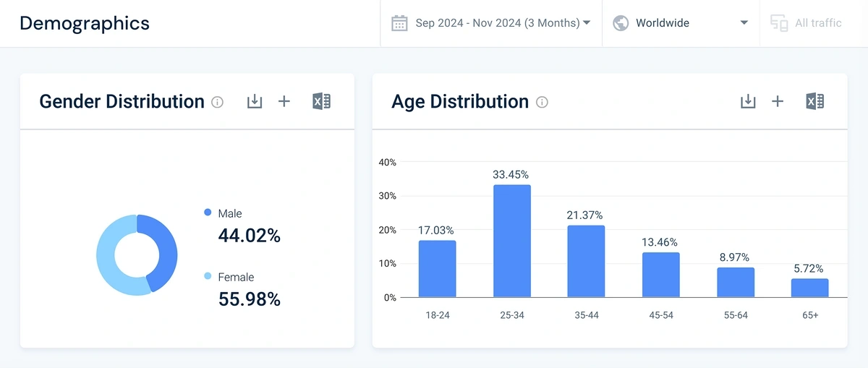Click the 18-24 axis label
Screen dimensions: 868x368
click(437, 316)
